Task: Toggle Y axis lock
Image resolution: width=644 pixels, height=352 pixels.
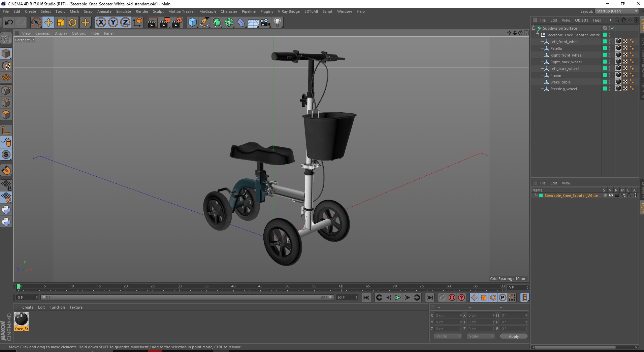Action: pyautogui.click(x=113, y=23)
